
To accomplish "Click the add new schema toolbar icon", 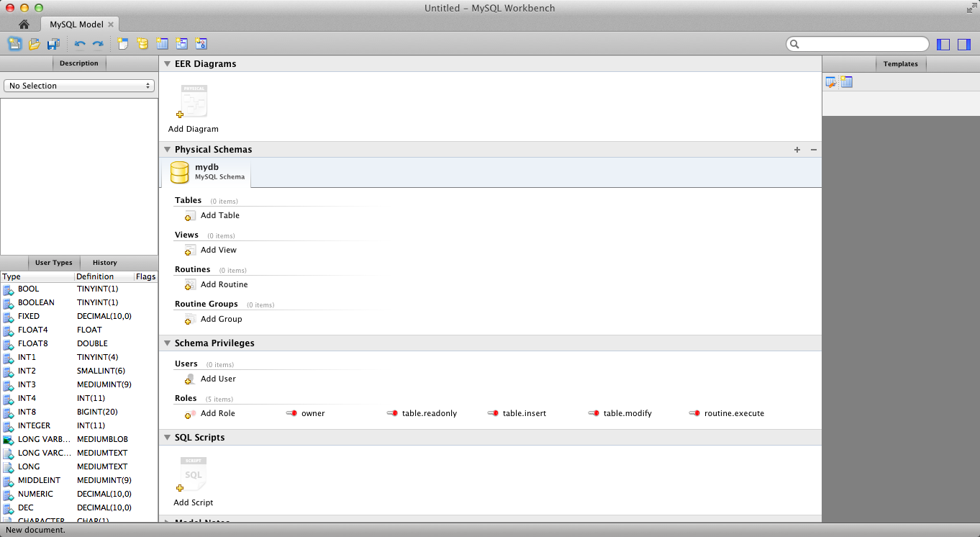I will 142,44.
